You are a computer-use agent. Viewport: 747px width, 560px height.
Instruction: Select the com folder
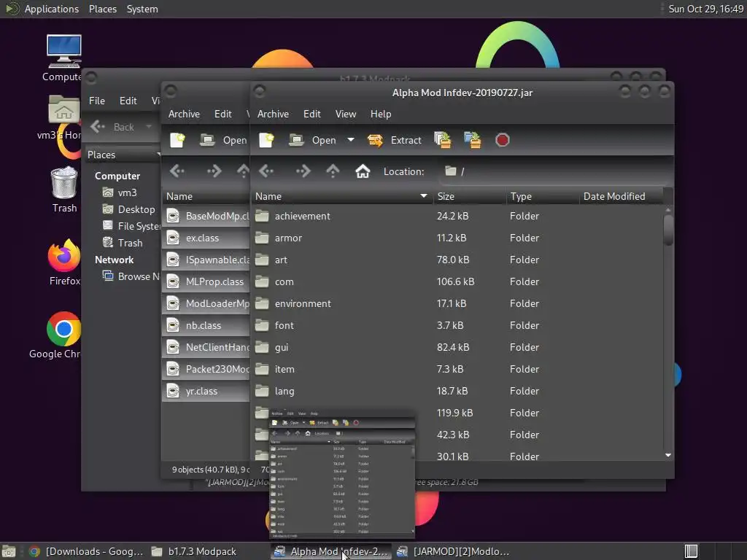pyautogui.click(x=457, y=282)
